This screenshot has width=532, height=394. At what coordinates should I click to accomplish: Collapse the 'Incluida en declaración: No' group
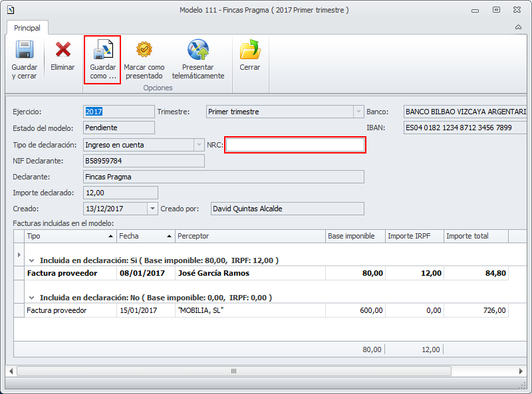(32, 298)
